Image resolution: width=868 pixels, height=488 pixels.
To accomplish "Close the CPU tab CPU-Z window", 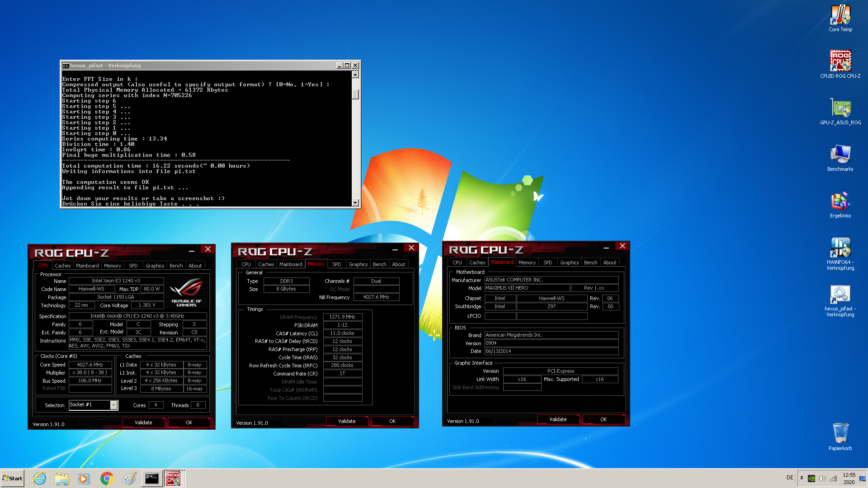I will point(208,249).
